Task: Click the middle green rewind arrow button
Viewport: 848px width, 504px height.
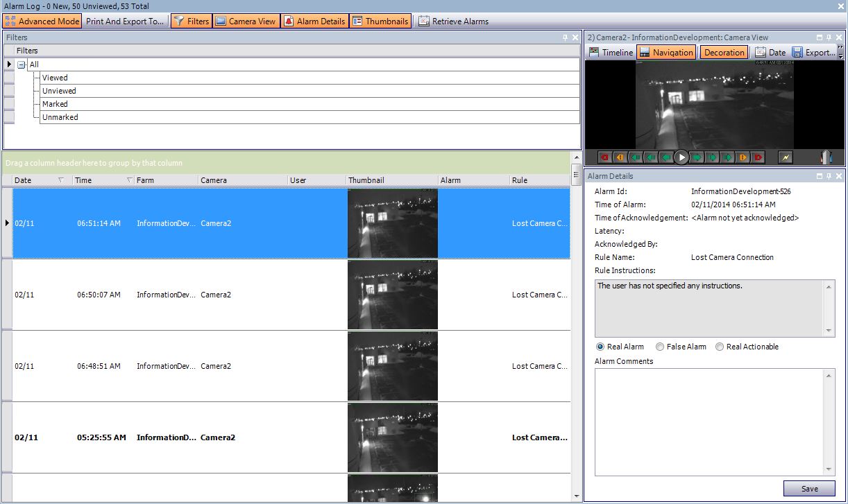Action: point(650,157)
